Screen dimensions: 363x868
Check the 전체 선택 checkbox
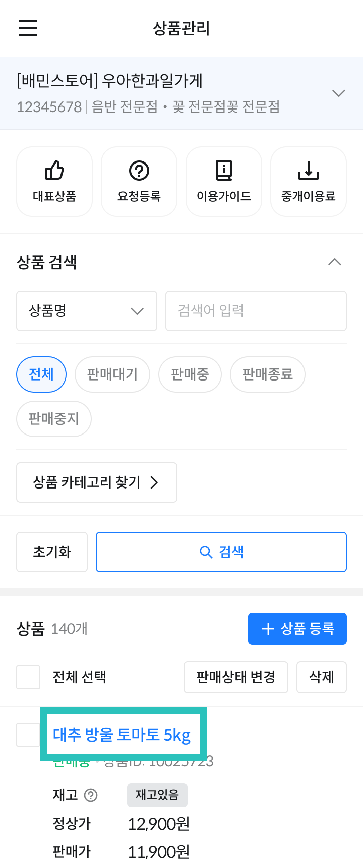(28, 677)
